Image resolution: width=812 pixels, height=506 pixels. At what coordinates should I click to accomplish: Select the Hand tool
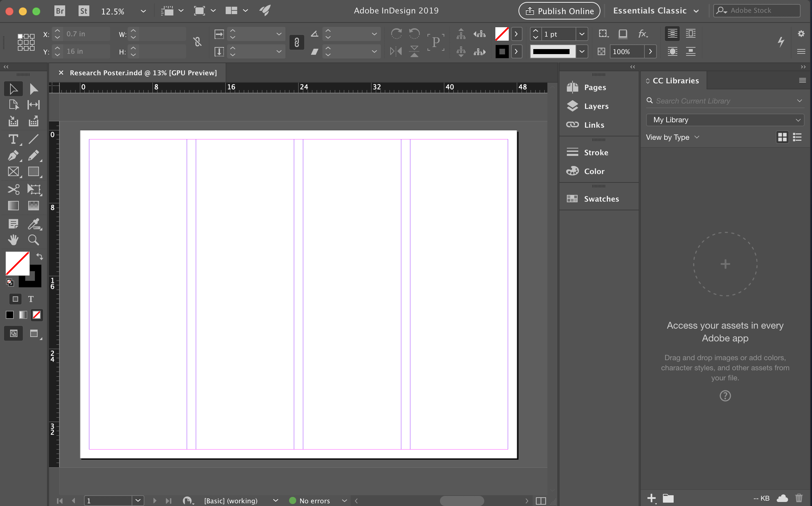13,240
